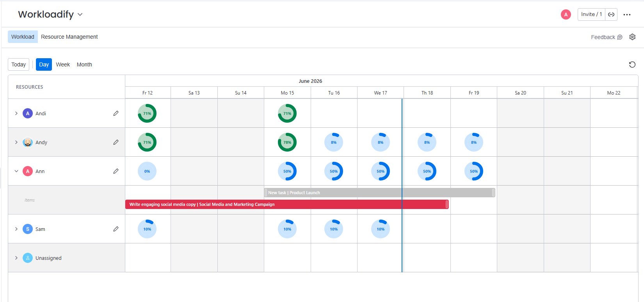Expand the Andy resource row
This screenshot has height=302, width=644.
[16, 142]
